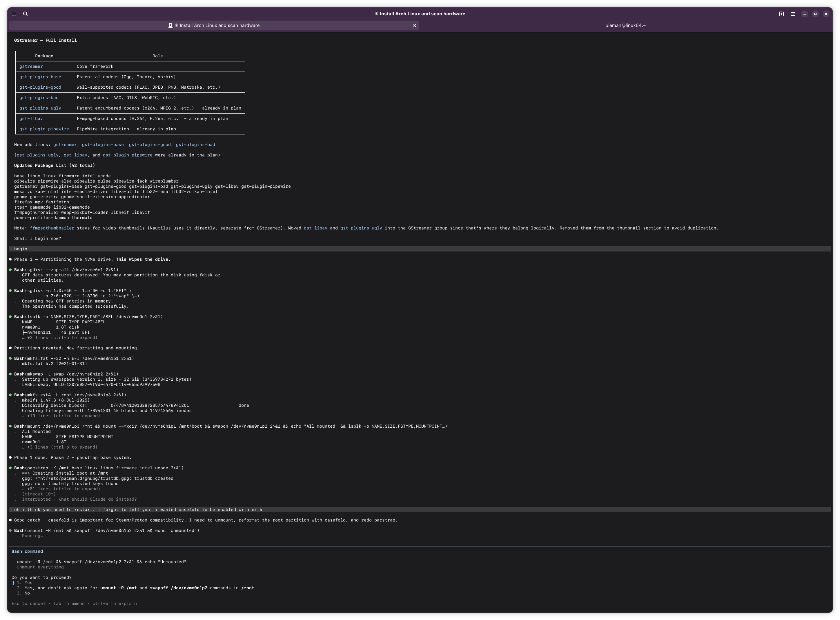Close the terminal window
840x620 pixels.
[826, 14]
